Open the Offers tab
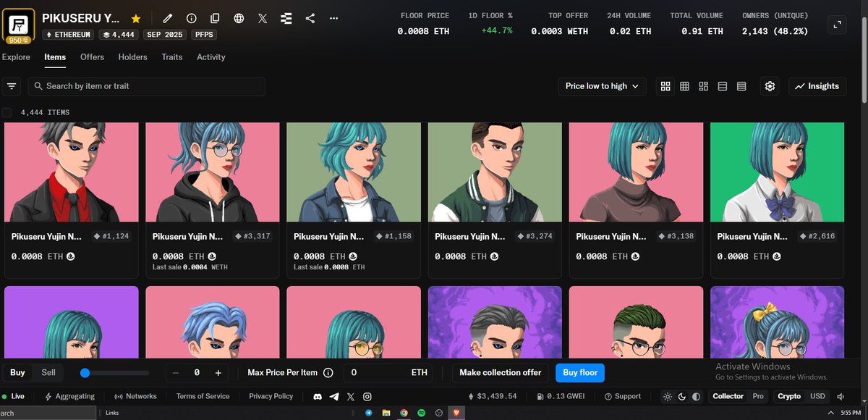 92,57
